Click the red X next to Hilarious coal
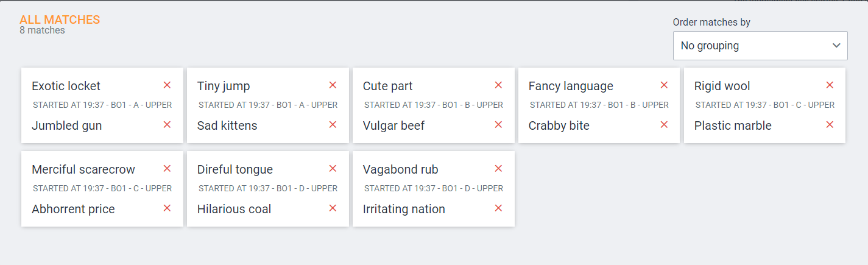 [333, 208]
